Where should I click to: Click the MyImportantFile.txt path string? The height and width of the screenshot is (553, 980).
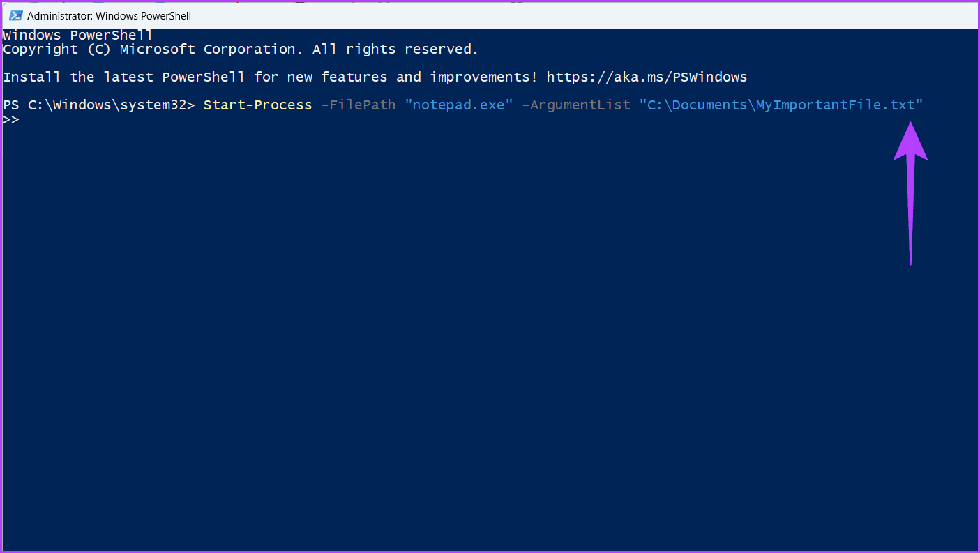click(x=781, y=105)
